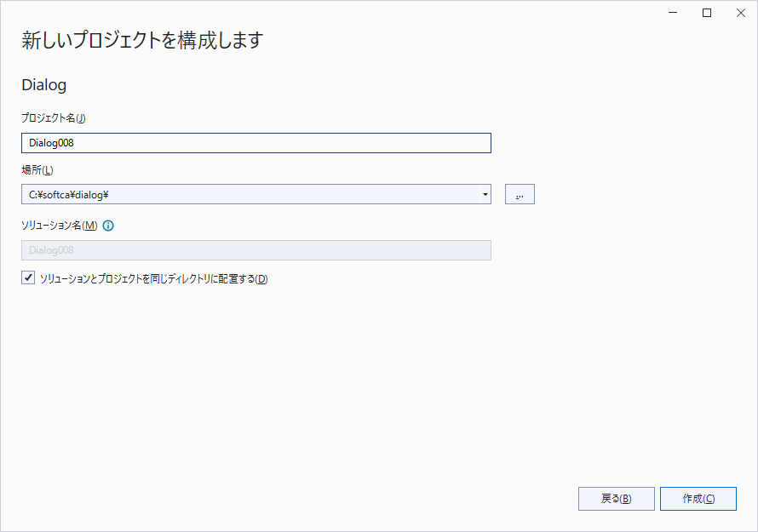Click inside the C:¥softca¥dialog¥ path box
This screenshot has height=532, width=758.
247,195
